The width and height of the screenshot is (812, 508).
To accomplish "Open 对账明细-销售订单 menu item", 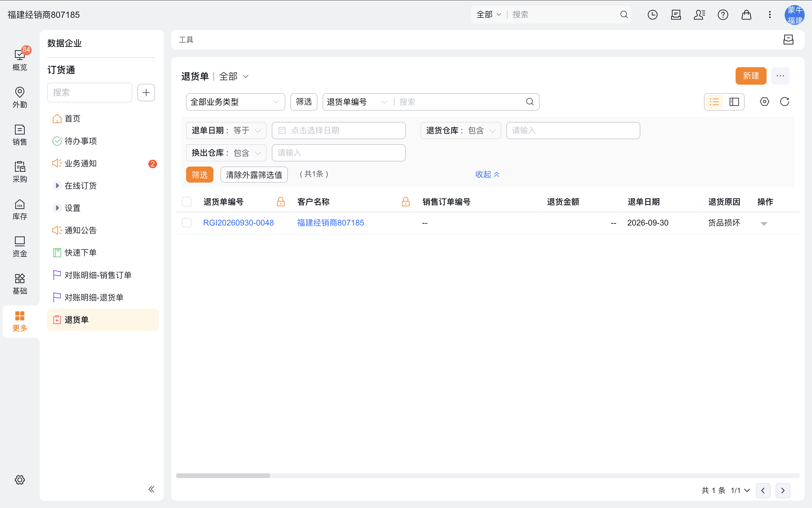I will pos(103,275).
